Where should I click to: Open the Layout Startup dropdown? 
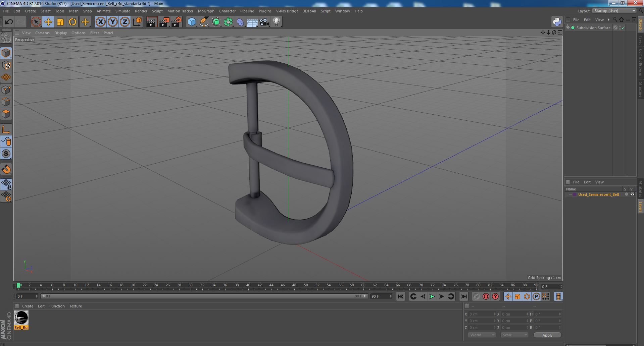click(x=614, y=11)
